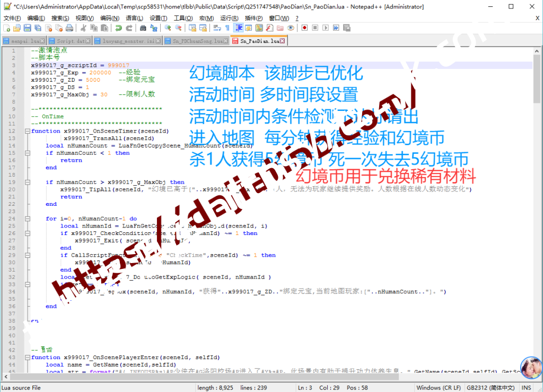Click the vertical scrollbar thumb
This screenshot has height=392, width=543.
tap(537, 80)
